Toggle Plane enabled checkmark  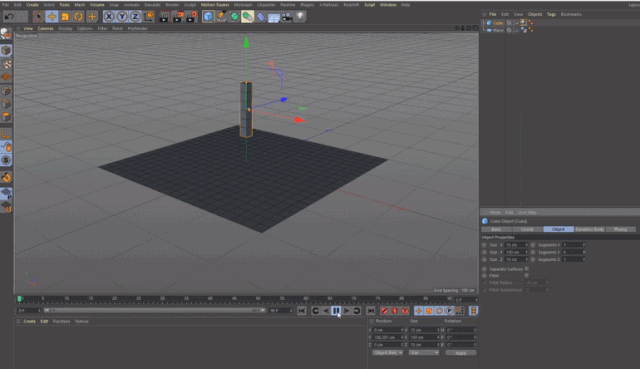coord(516,30)
